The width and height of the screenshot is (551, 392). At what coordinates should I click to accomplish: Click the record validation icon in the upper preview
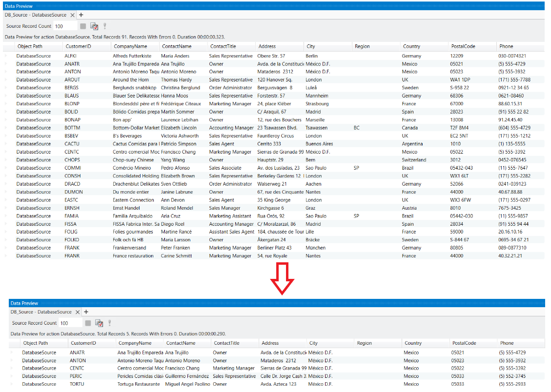[94, 26]
